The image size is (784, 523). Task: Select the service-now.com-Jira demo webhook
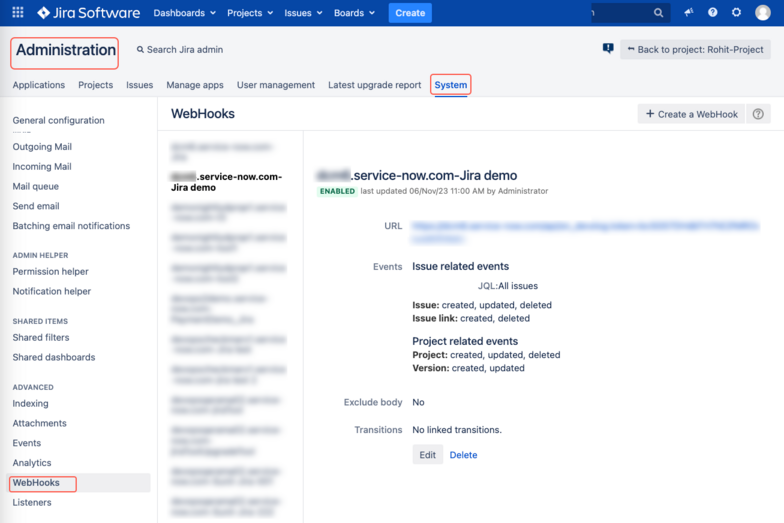coord(226,182)
